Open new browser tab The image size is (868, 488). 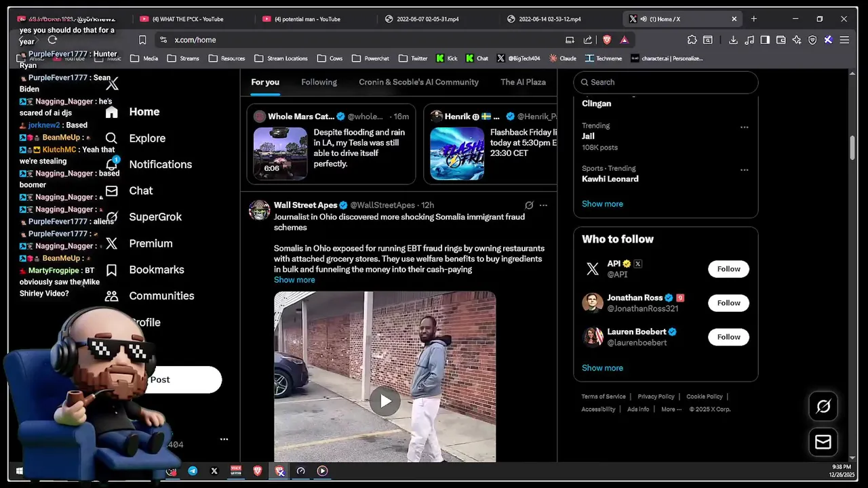(x=753, y=19)
